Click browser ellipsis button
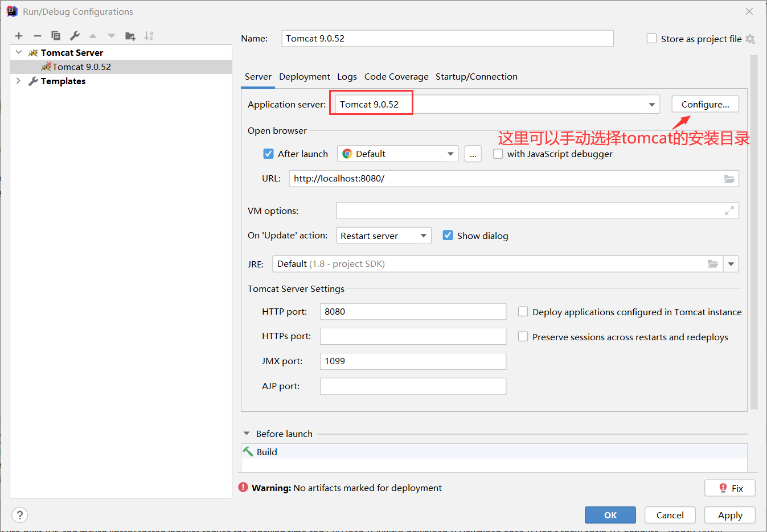 click(473, 154)
